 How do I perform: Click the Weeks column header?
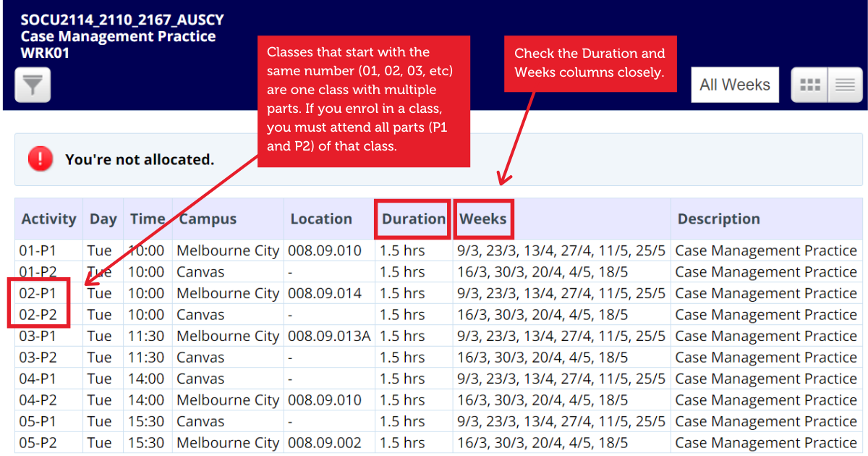pos(483,219)
